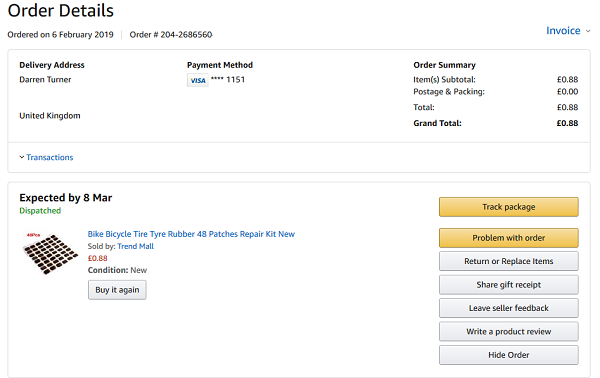Open the bike patches product thumbnail
The image size is (600, 378).
click(x=50, y=253)
